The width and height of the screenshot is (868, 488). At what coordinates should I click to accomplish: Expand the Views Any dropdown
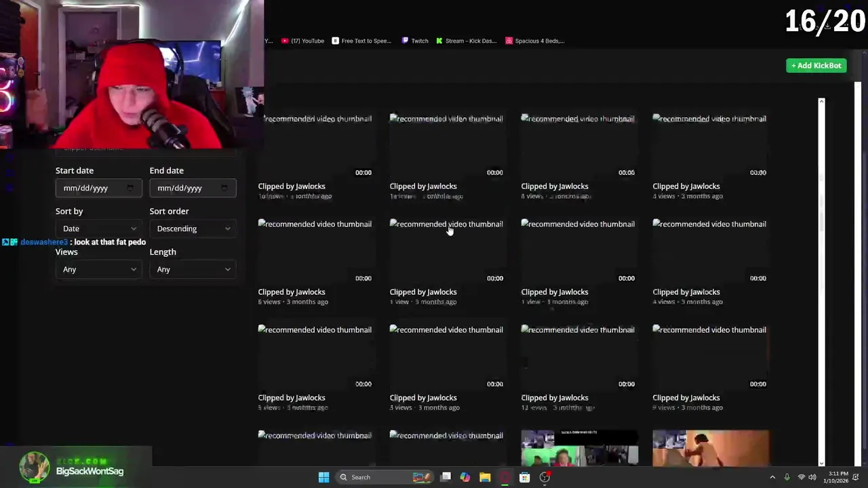98,269
